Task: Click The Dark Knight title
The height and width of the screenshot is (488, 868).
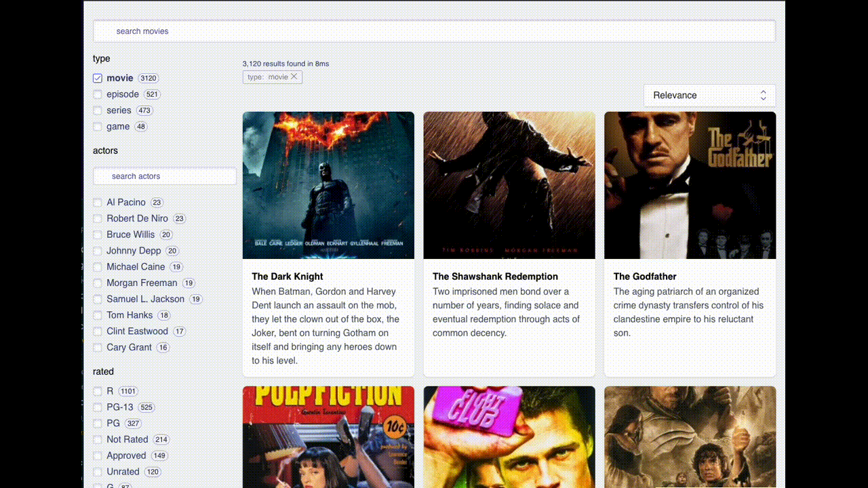Action: (288, 277)
